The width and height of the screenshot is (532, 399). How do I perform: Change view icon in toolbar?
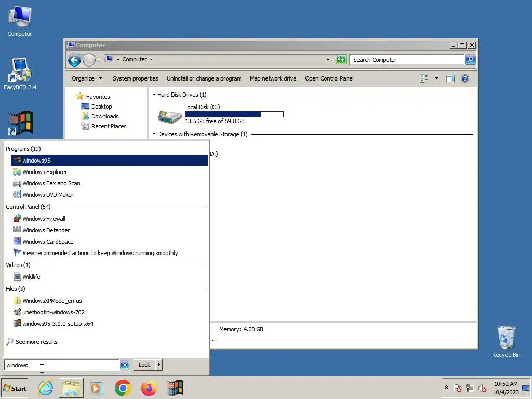coord(424,79)
